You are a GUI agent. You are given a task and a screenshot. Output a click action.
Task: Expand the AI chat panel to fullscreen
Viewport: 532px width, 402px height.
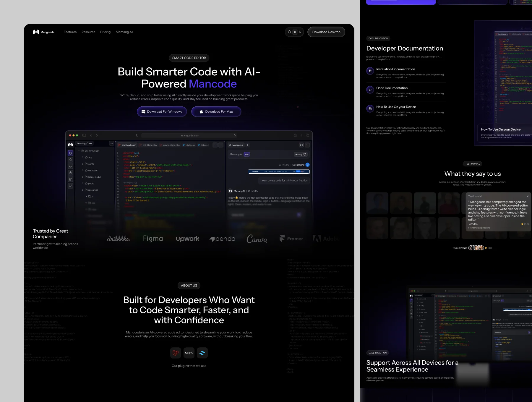pyautogui.click(x=301, y=145)
